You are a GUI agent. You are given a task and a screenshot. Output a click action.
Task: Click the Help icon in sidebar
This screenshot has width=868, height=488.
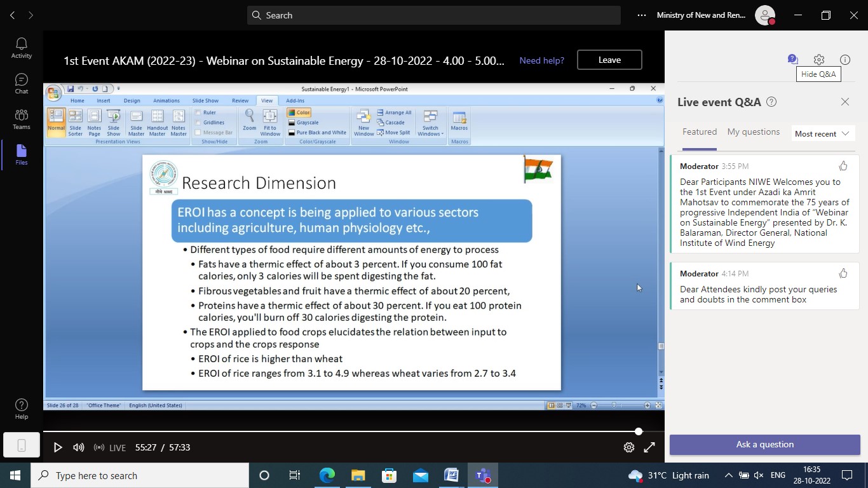22,409
